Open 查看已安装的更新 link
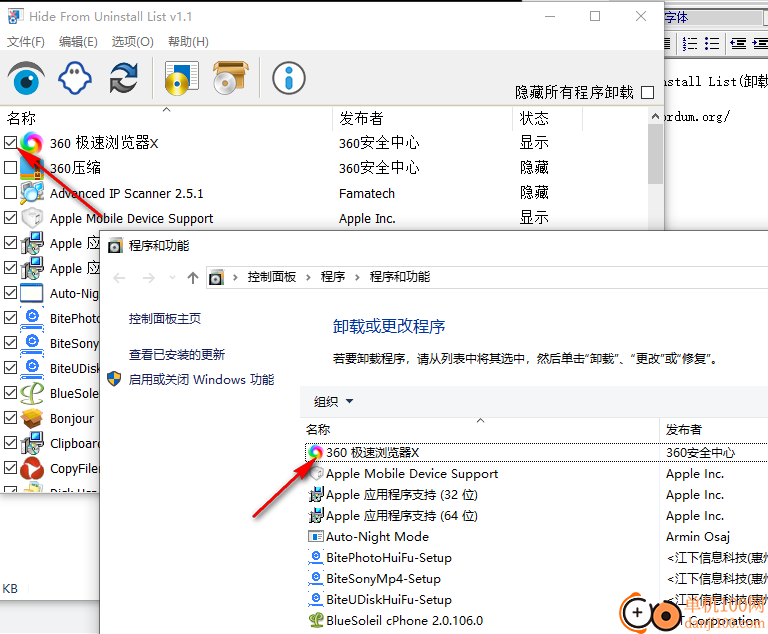This screenshot has width=768, height=634. [x=177, y=355]
